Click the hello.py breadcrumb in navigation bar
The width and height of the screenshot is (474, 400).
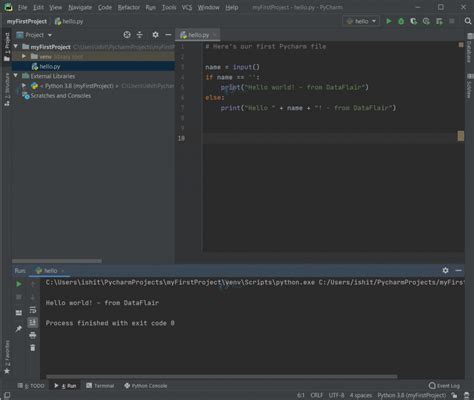69,21
